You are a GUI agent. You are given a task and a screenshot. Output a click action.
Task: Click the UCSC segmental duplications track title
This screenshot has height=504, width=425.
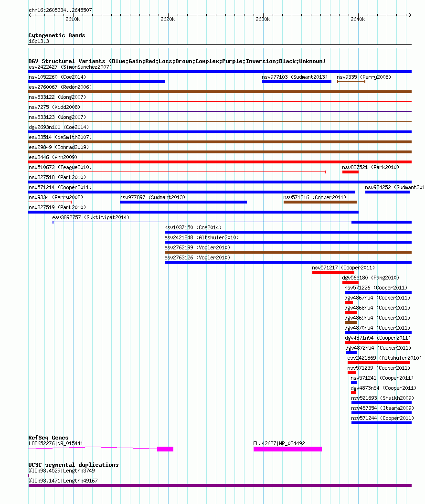point(74,465)
